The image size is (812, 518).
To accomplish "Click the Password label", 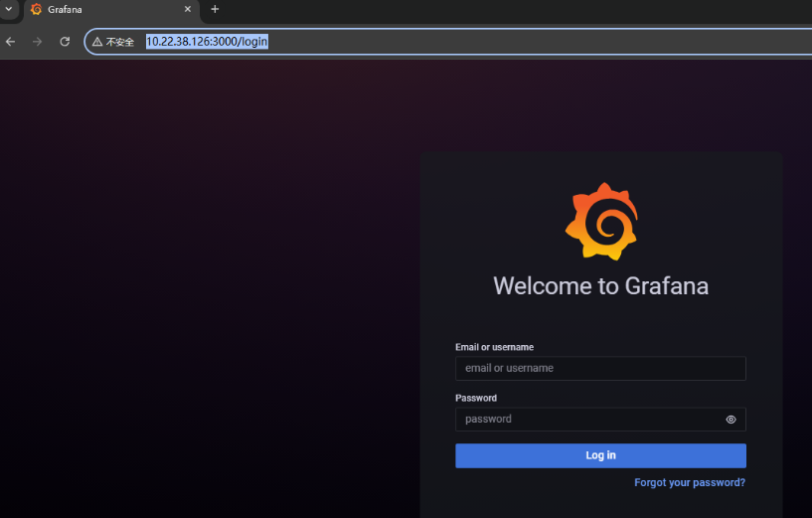I will pos(476,398).
